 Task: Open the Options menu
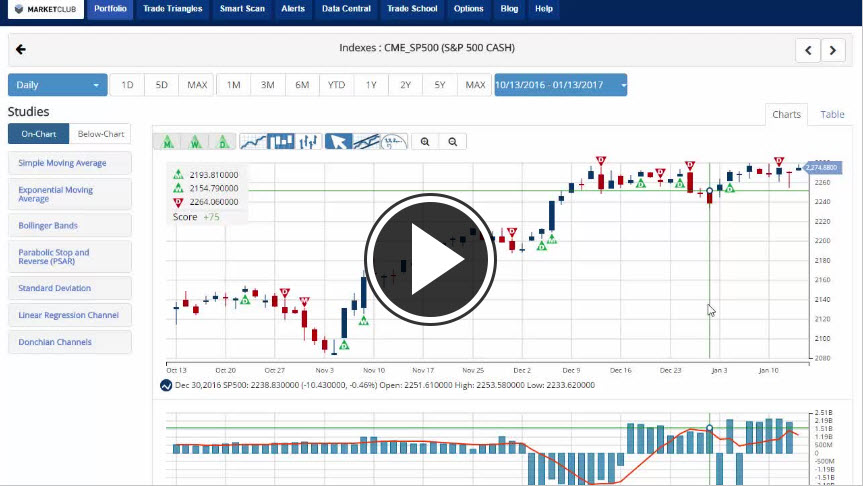pyautogui.click(x=468, y=9)
